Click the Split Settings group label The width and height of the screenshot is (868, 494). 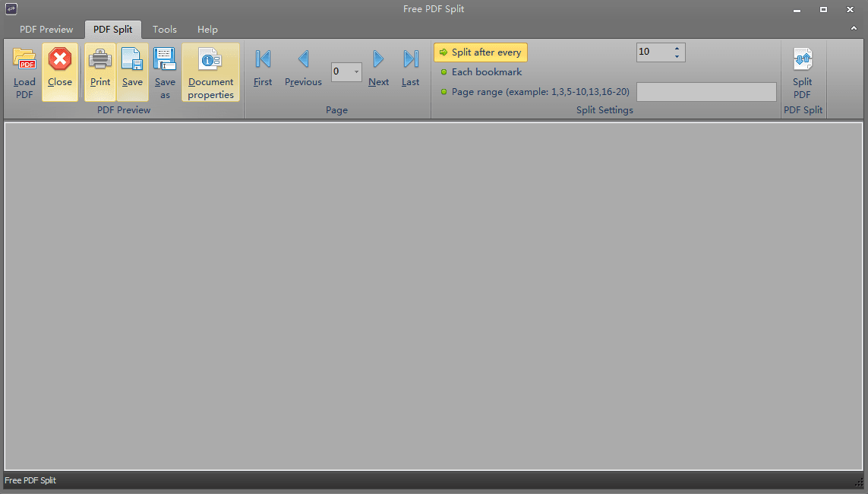[x=604, y=110]
